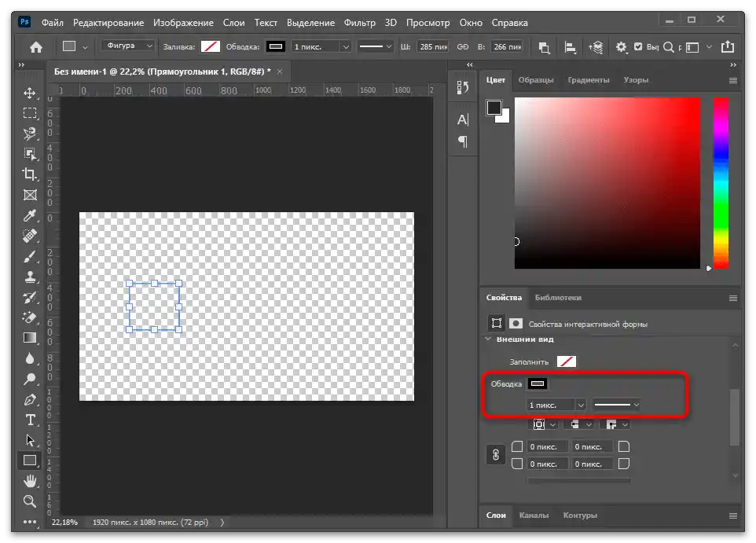Select the masks icon in Properties

coord(516,323)
